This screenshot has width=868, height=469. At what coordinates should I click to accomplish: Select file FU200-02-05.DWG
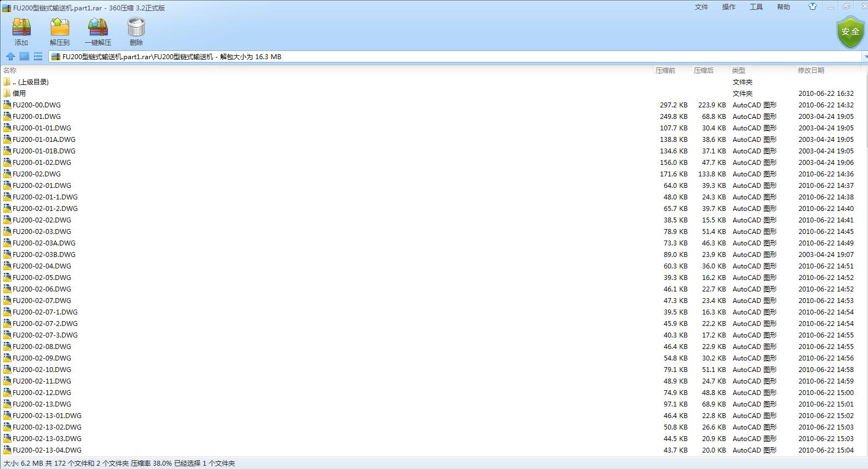coord(42,277)
